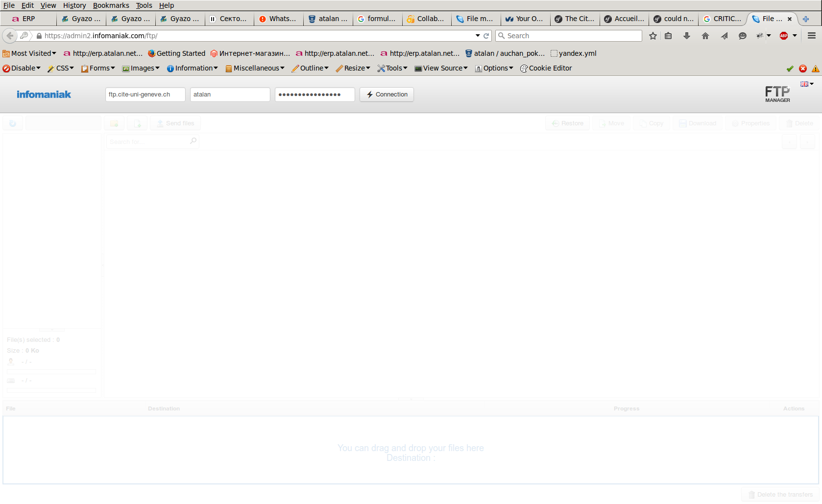Open the Information developer dropdown
Screen dimensions: 822x504
tap(193, 68)
